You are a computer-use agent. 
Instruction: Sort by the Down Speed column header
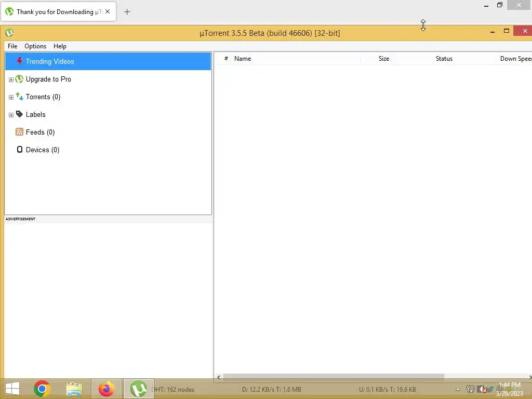coord(515,58)
